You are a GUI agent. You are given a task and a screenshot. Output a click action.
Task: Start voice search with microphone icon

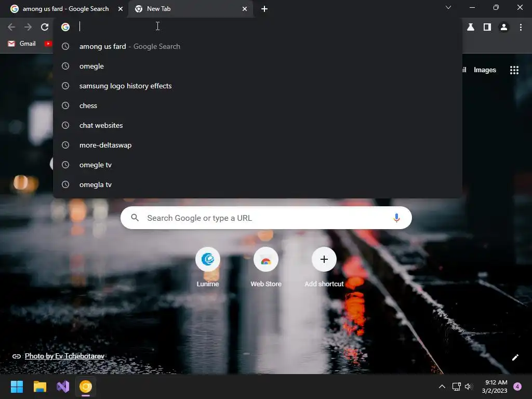point(396,218)
